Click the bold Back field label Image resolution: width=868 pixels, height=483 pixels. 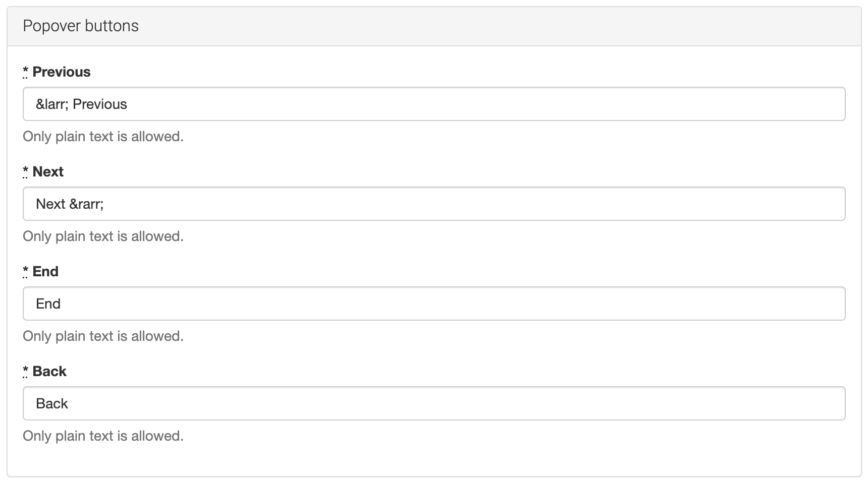point(49,372)
